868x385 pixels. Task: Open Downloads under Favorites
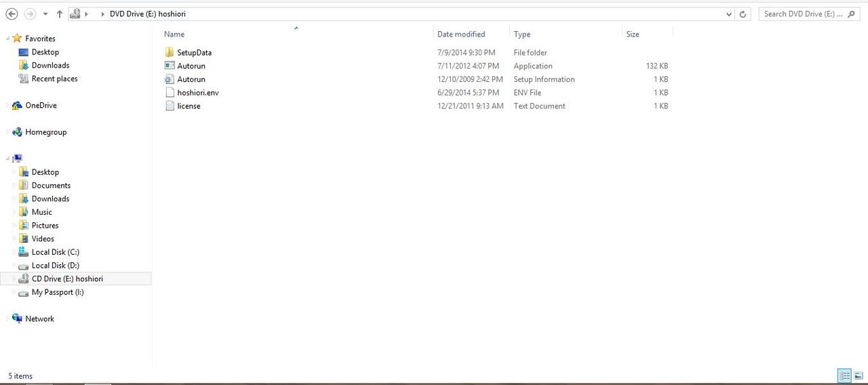coord(50,66)
